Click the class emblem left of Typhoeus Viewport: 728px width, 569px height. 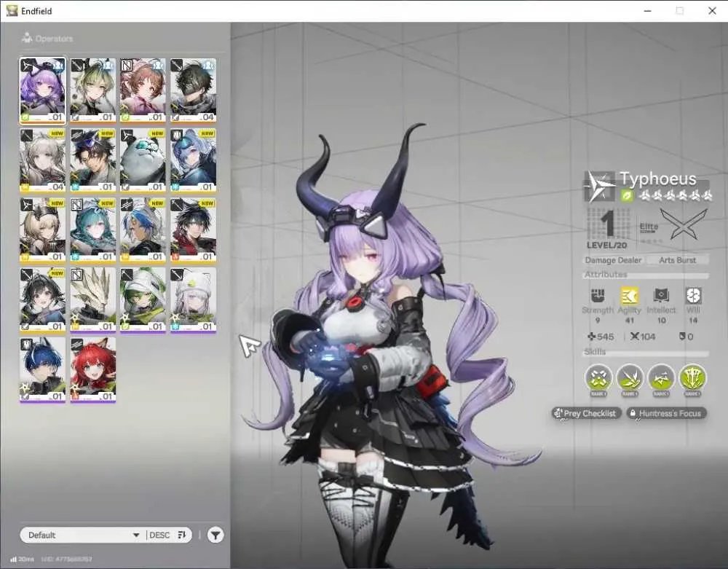pyautogui.click(x=599, y=187)
